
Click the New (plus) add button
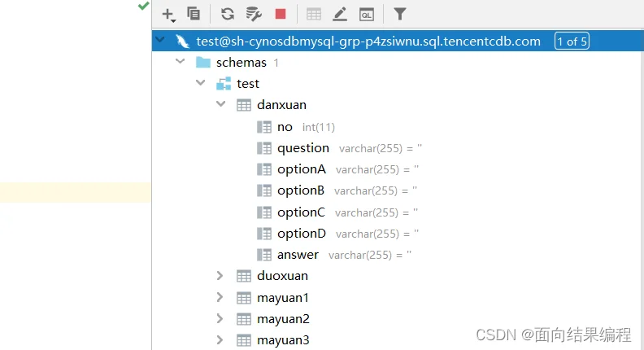[x=168, y=14]
